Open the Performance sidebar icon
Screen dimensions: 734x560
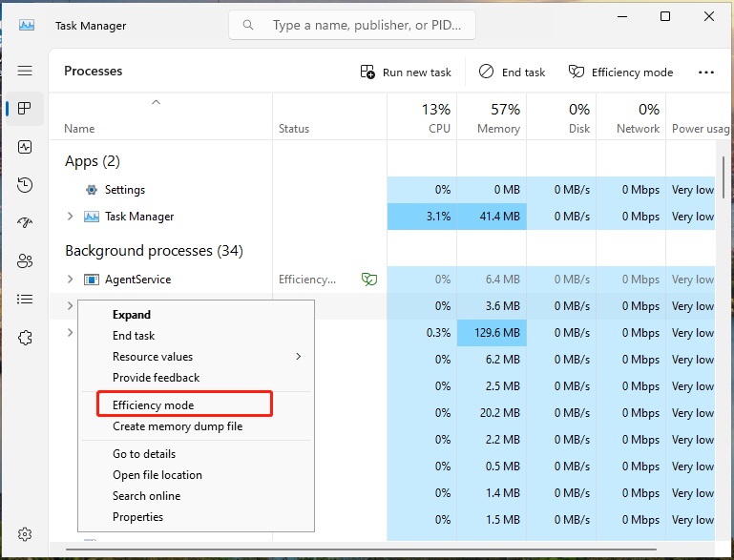point(25,147)
